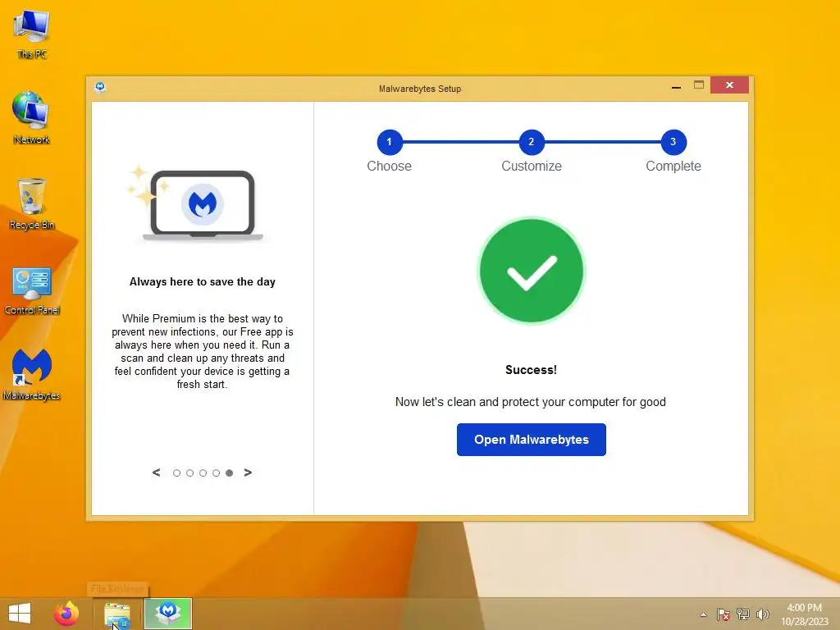Open File Explorer from the taskbar
Image resolution: width=840 pixels, height=630 pixels.
116,614
